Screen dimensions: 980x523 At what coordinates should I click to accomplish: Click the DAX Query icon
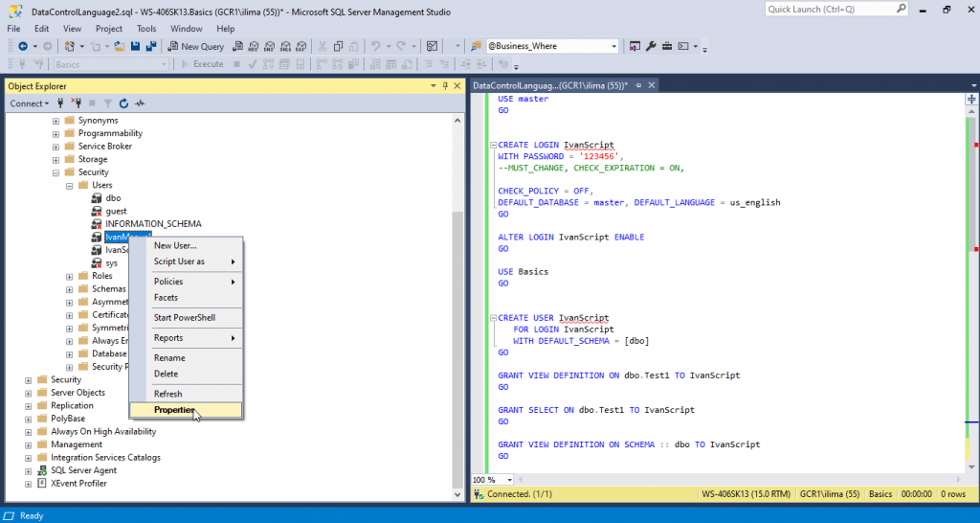pos(301,46)
